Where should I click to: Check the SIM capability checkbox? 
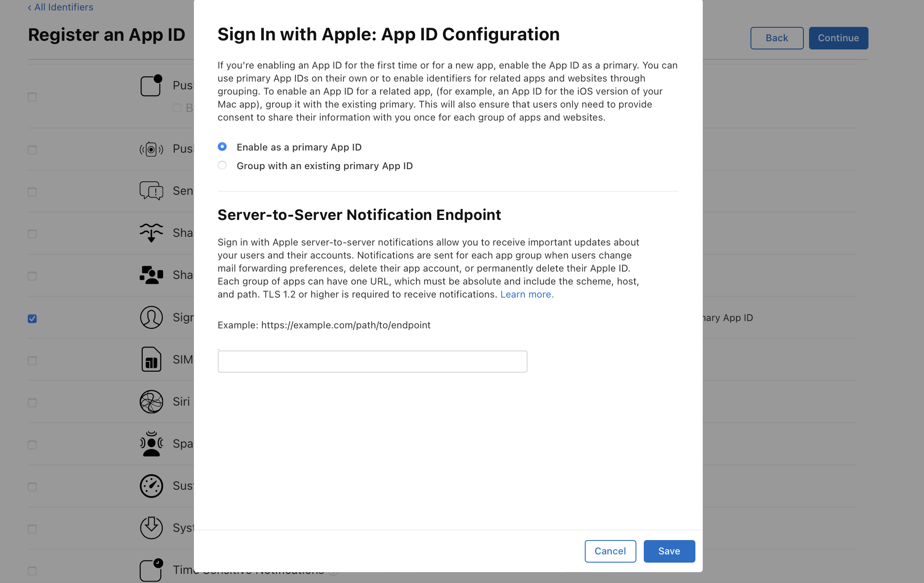(32, 361)
